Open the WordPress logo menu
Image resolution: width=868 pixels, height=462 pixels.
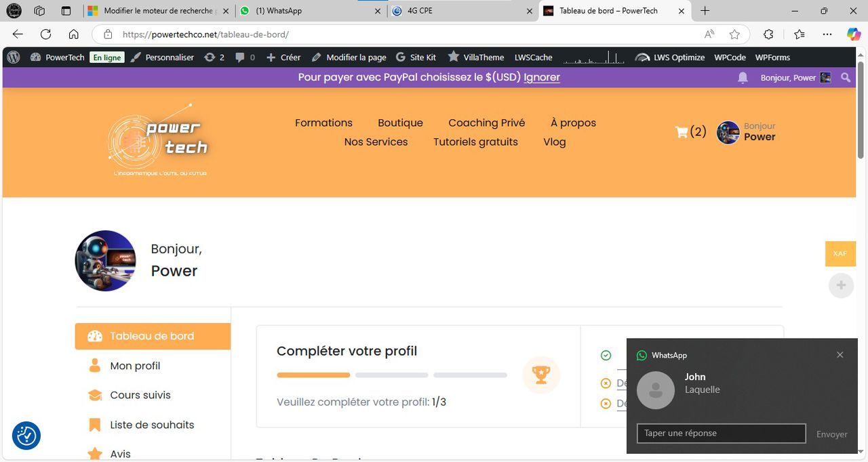pos(14,58)
